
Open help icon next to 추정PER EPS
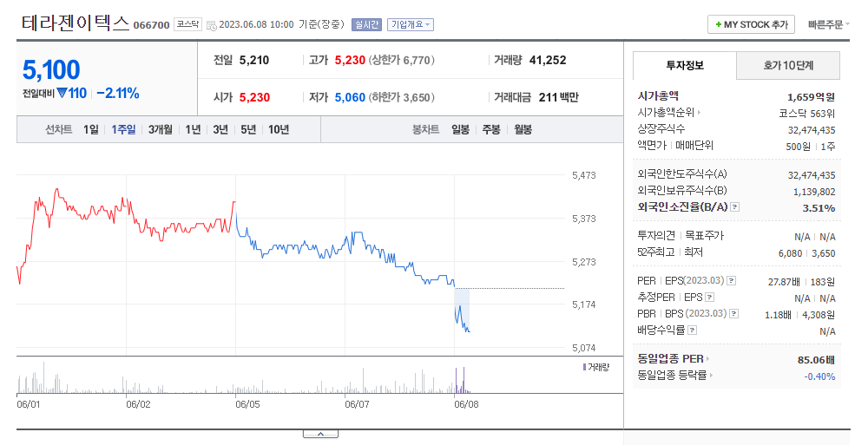pos(710,298)
